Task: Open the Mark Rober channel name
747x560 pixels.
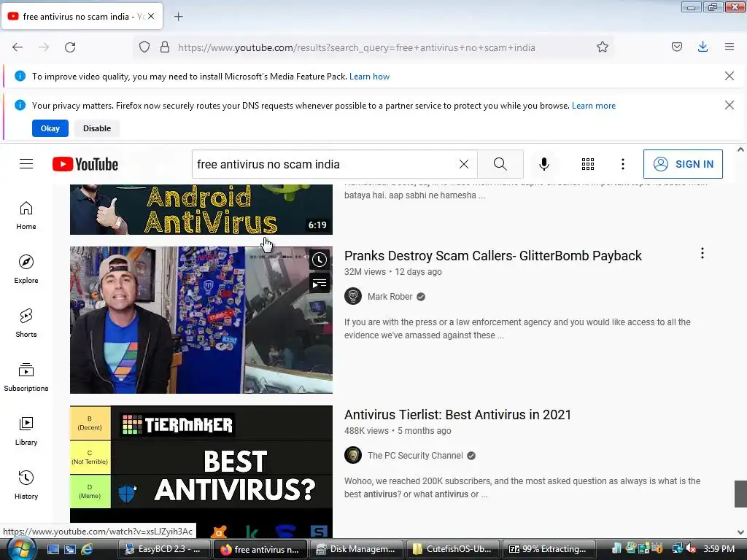Action: 390,297
